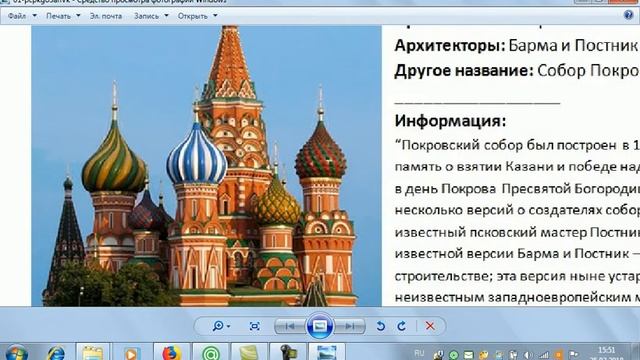Screen dimensions: 640x360
Task: Rotate the photo counterclockwise
Action: coord(380,326)
